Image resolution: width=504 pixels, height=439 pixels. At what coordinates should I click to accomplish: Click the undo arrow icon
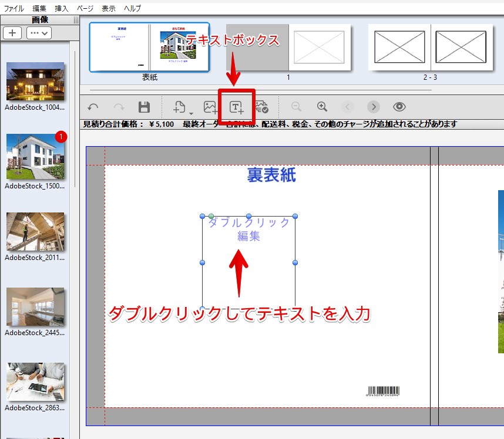tap(93, 107)
